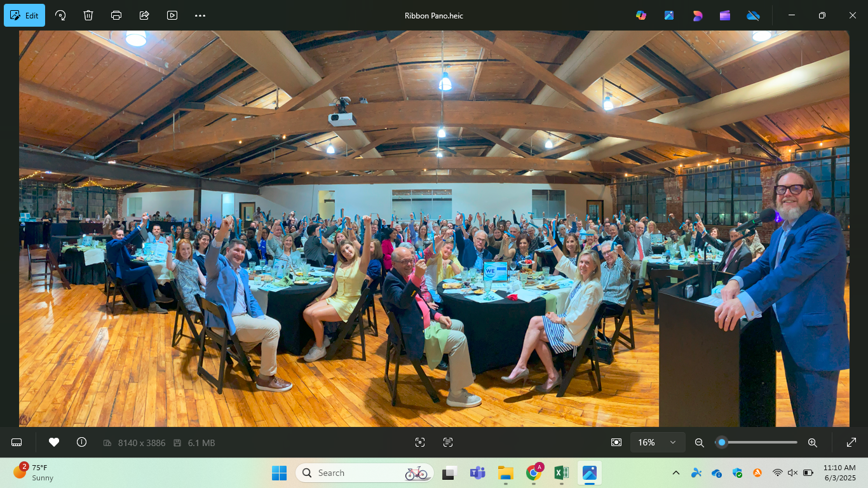Zoom out with the minus magnifier
This screenshot has height=488, width=868.
click(700, 442)
